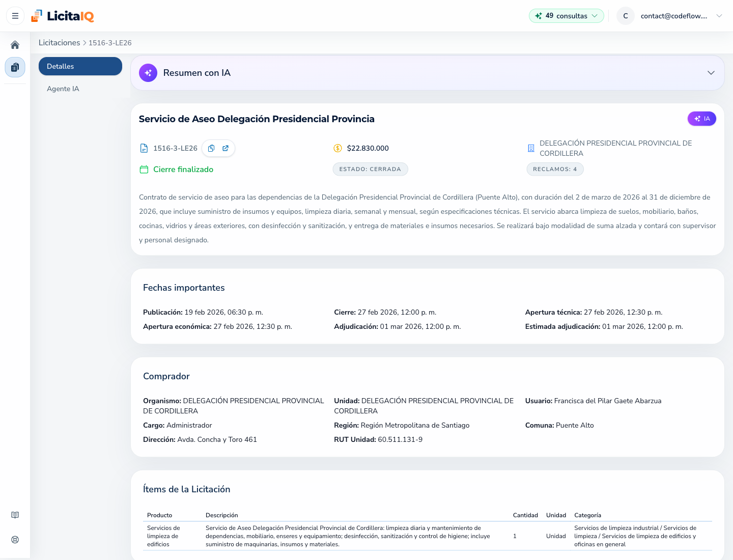Open the documentation book icon
The height and width of the screenshot is (560, 733).
(x=15, y=515)
